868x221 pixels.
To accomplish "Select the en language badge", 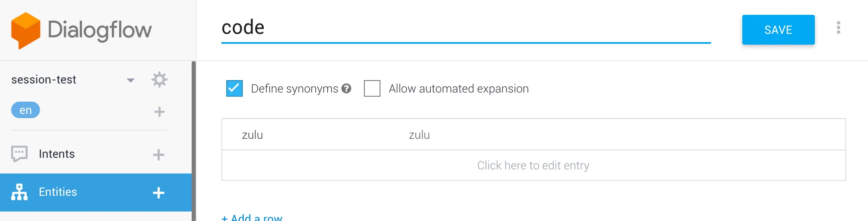I will 26,110.
